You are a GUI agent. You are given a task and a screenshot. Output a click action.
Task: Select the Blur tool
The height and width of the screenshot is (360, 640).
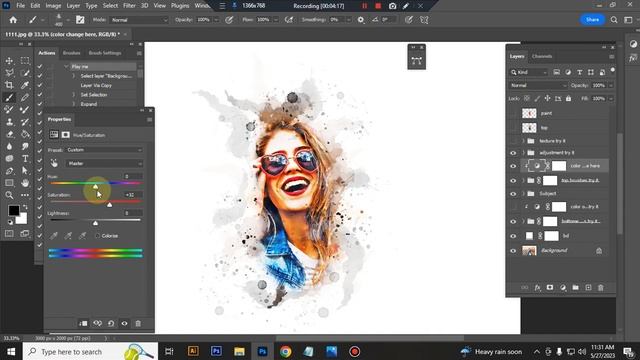click(x=9, y=147)
